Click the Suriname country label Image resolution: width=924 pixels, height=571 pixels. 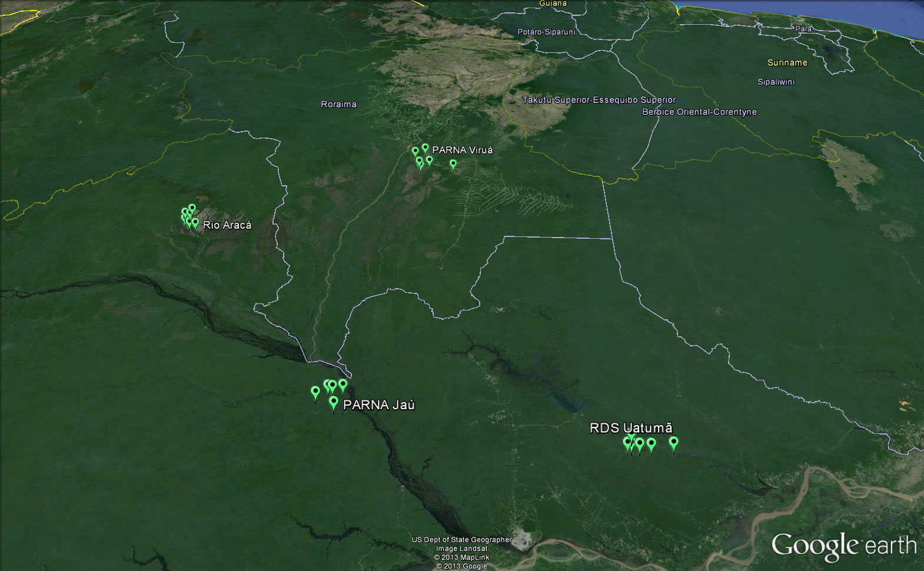(787, 62)
